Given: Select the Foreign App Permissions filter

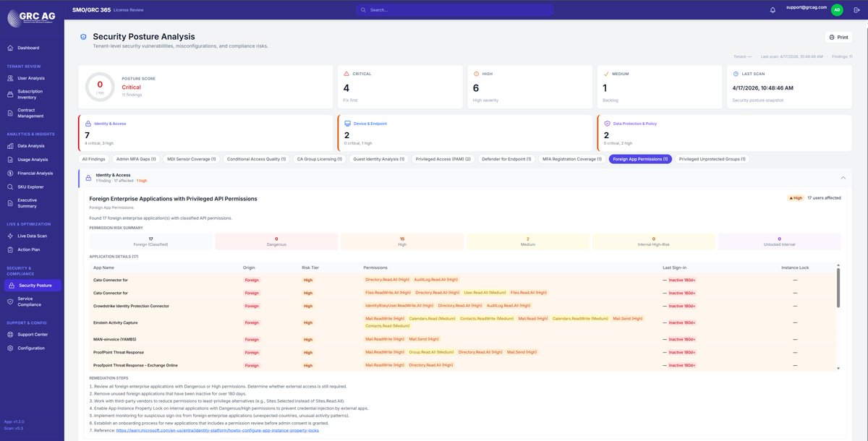Looking at the screenshot, I should click(640, 159).
